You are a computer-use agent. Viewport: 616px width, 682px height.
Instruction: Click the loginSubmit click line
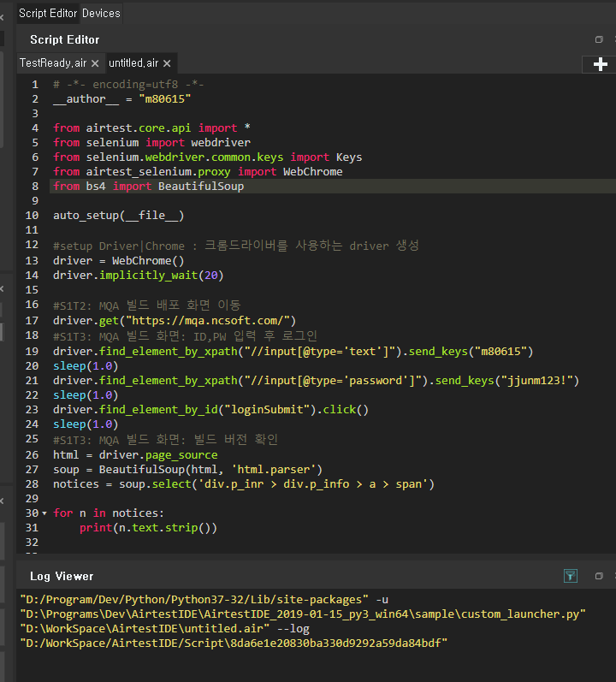210,410
